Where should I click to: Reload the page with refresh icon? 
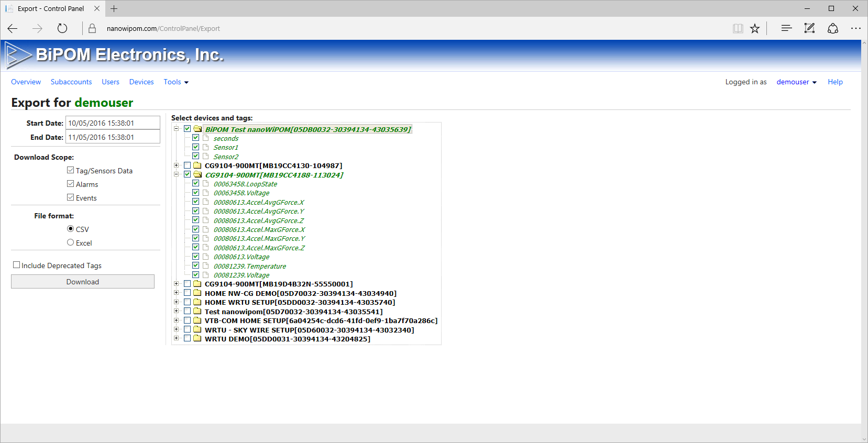click(62, 28)
